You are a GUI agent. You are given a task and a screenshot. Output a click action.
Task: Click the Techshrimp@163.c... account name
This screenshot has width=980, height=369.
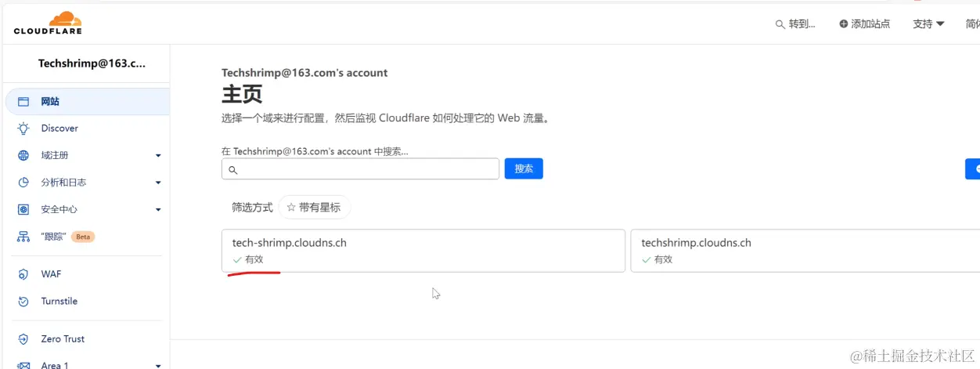(92, 63)
